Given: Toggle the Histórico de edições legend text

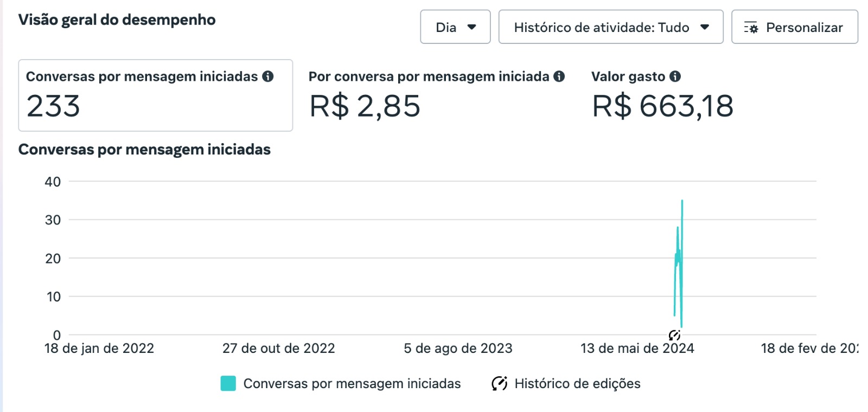Looking at the screenshot, I should tap(577, 384).
